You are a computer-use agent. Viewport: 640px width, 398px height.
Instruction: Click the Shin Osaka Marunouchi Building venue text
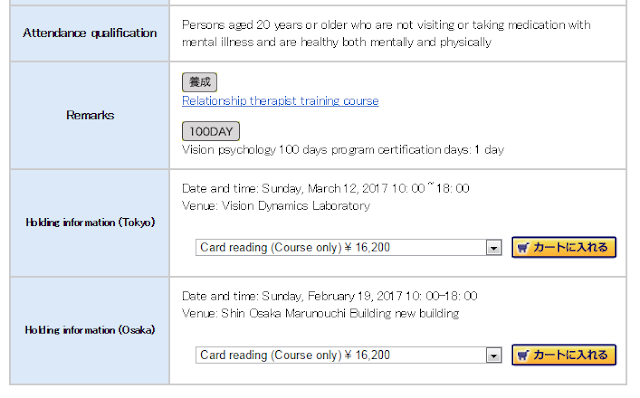click(x=306, y=314)
